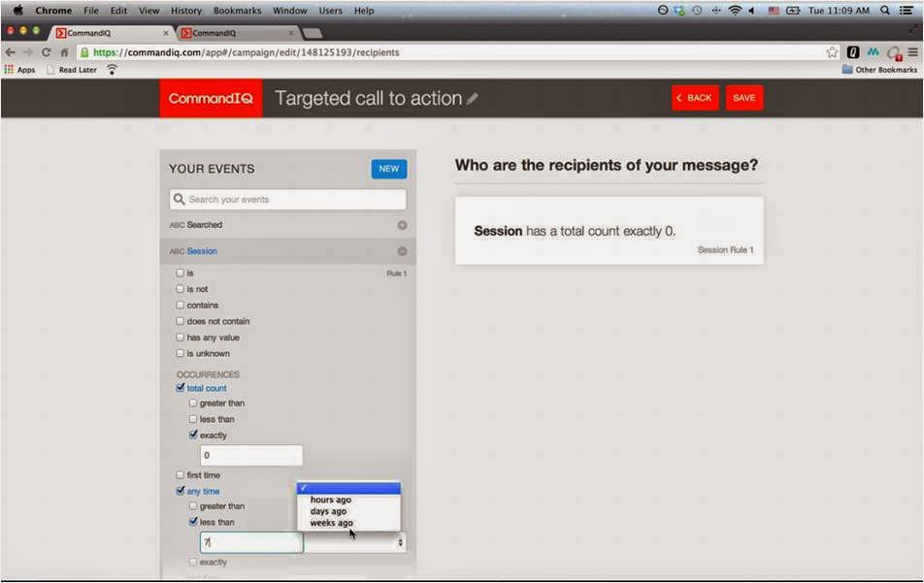Viewport: 924px width, 583px height.
Task: Click the circle icon on Session row
Action: point(402,251)
